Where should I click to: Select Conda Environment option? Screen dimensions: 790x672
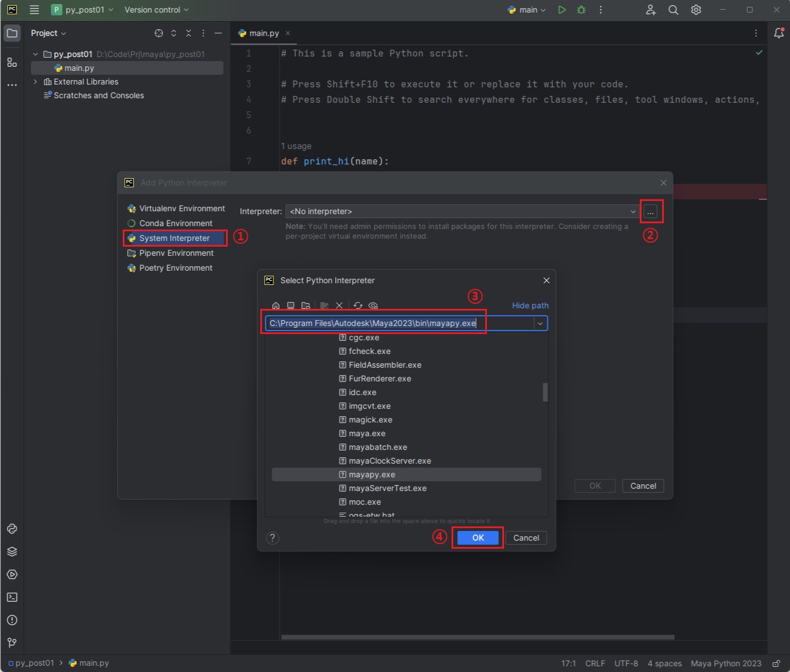click(170, 223)
